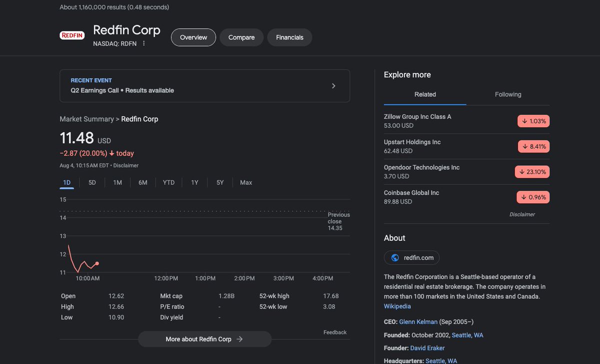Screen dimensions: 600x364
Task: Click the More about Redfin Corp button
Action: (204, 339)
